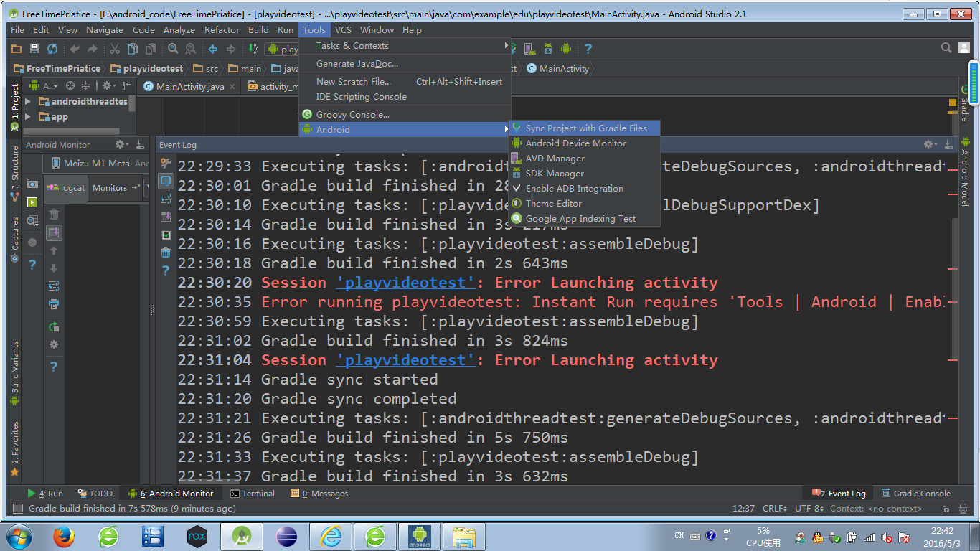Click the Event Log Mark all as read icon

tap(166, 235)
